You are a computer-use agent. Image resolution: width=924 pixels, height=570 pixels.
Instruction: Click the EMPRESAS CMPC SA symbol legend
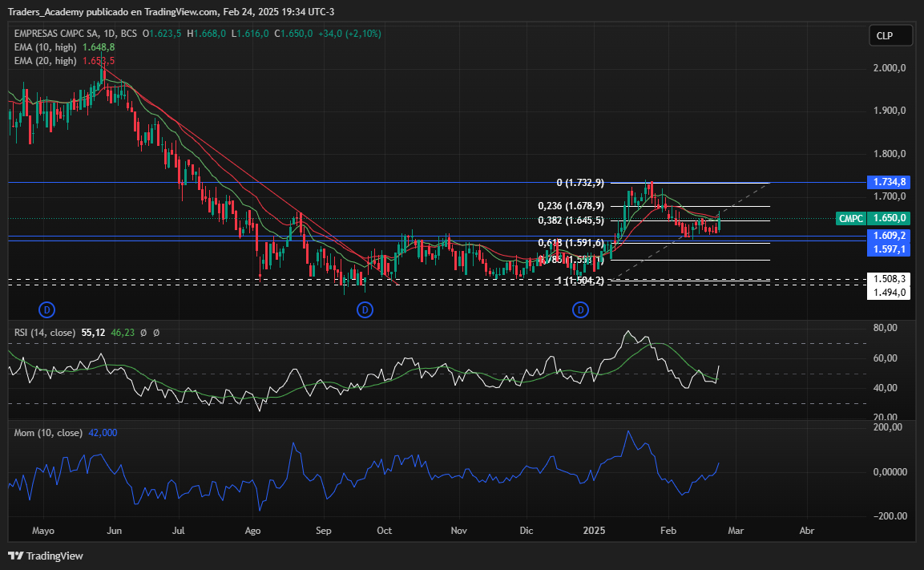click(75, 34)
